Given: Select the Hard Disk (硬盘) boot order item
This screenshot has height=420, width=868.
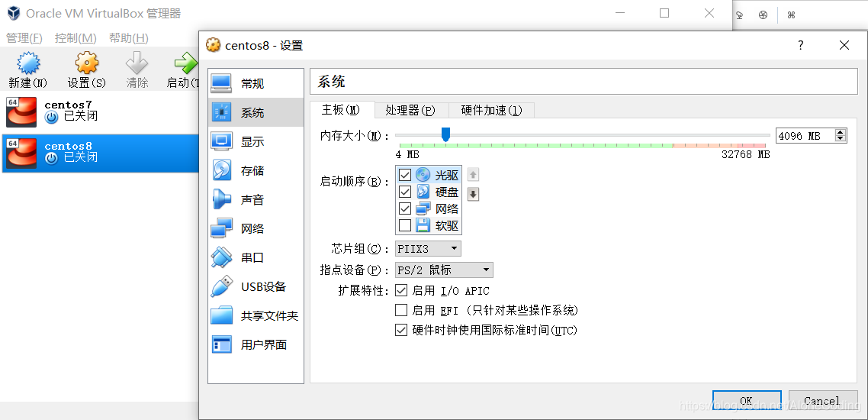Looking at the screenshot, I should [x=429, y=192].
